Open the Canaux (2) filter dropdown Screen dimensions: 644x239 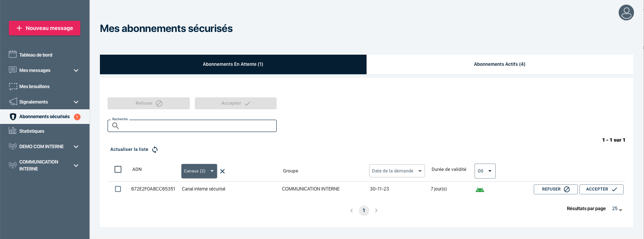point(199,171)
